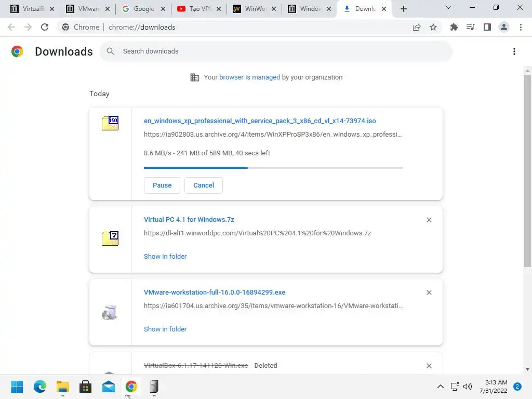Image resolution: width=532 pixels, height=399 pixels.
Task: Show hidden system tray icons
Action: (441, 387)
